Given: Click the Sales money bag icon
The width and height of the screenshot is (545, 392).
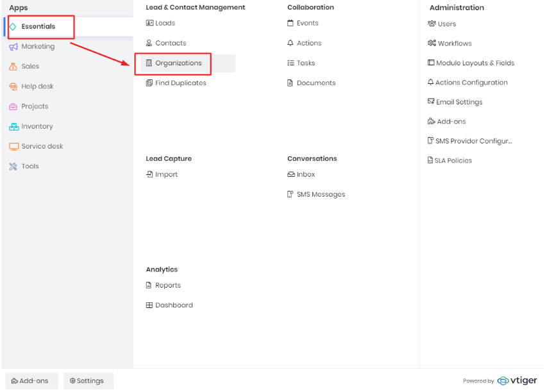Looking at the screenshot, I should click(x=13, y=67).
